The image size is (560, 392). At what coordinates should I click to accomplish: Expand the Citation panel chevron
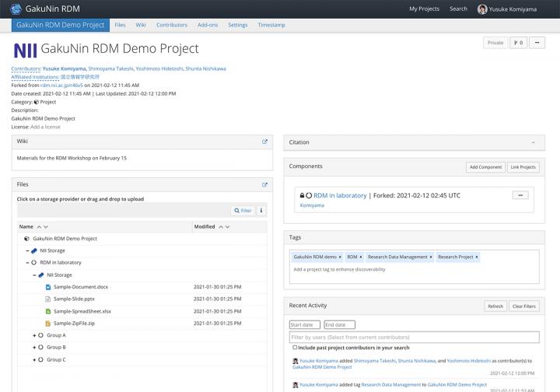click(x=534, y=142)
